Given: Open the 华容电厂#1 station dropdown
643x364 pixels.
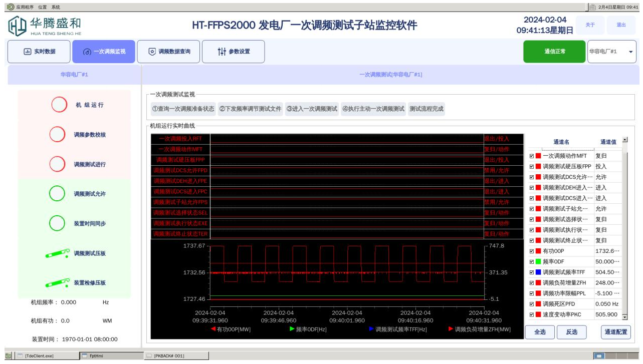Looking at the screenshot, I should pyautogui.click(x=630, y=52).
